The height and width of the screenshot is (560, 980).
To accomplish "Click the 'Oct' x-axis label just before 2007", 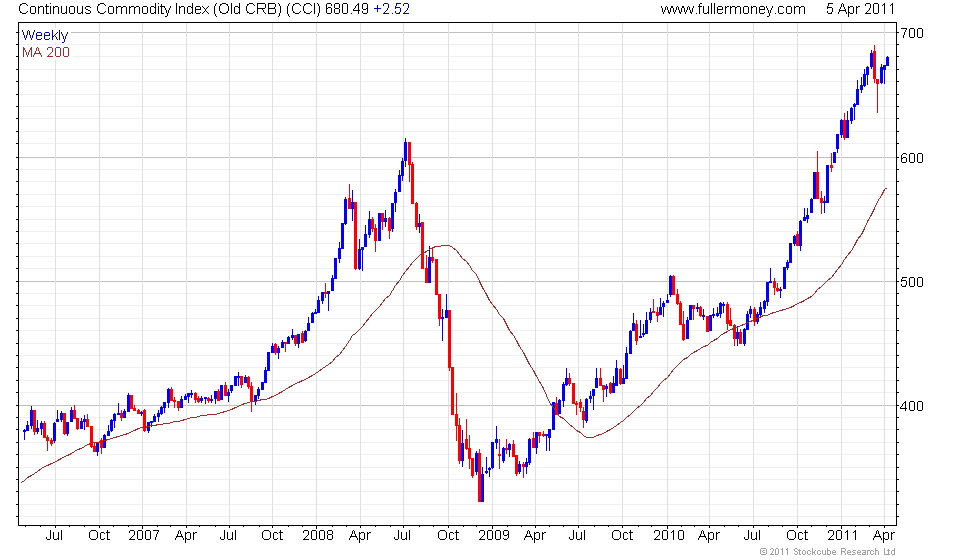I will coord(99,535).
